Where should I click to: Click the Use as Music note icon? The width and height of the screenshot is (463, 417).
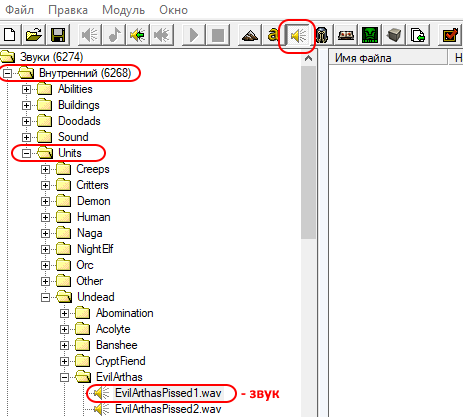point(114,35)
